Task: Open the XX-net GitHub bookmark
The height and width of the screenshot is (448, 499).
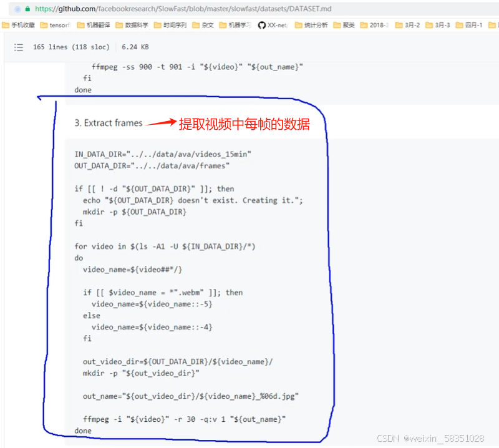Action: [x=273, y=25]
